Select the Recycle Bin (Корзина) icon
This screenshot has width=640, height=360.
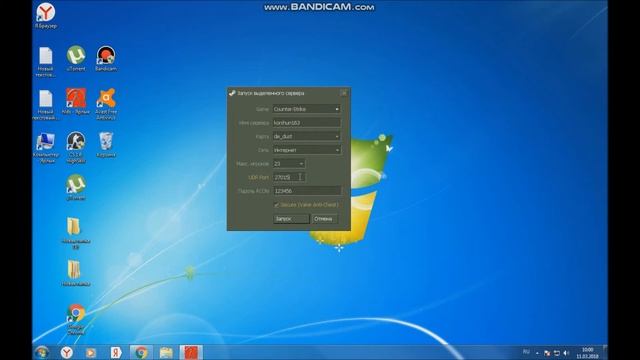point(106,144)
